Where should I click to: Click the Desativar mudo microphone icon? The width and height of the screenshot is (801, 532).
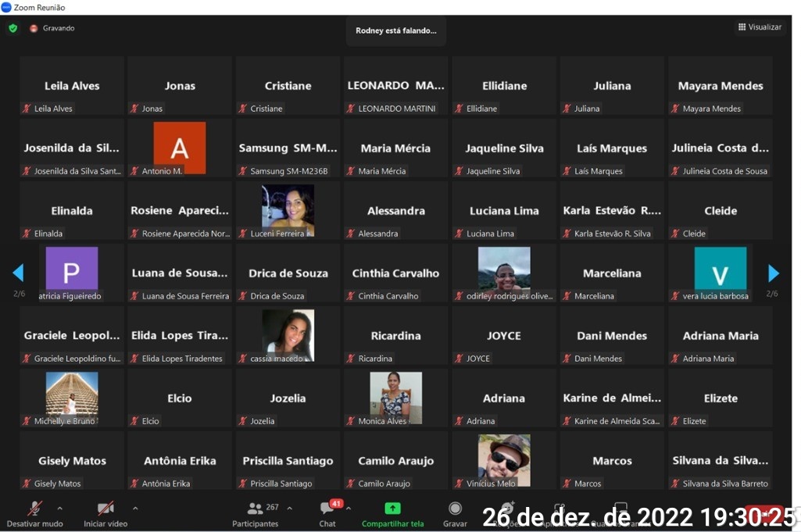pos(35,509)
